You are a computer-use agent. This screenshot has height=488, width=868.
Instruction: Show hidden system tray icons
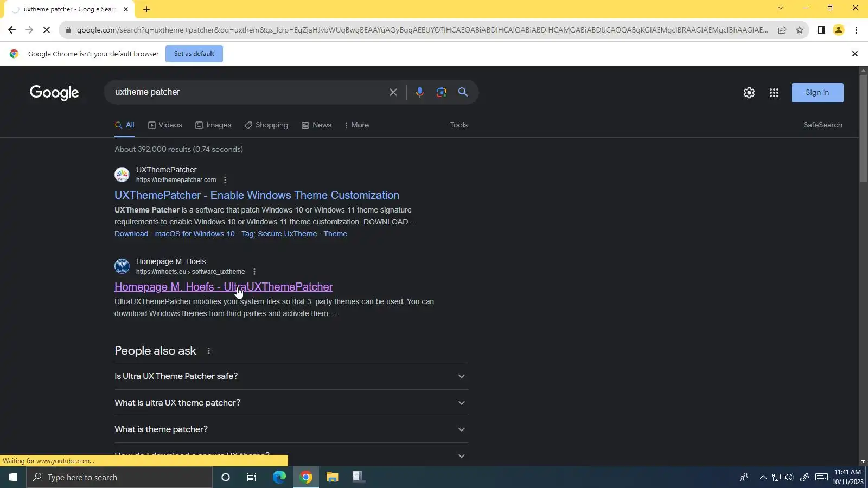pos(763,477)
